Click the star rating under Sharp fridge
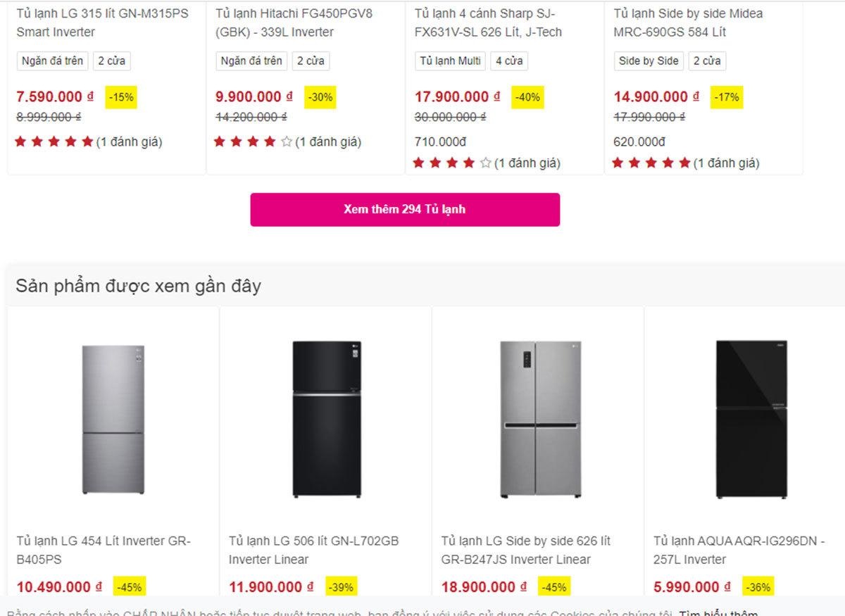 pos(452,163)
